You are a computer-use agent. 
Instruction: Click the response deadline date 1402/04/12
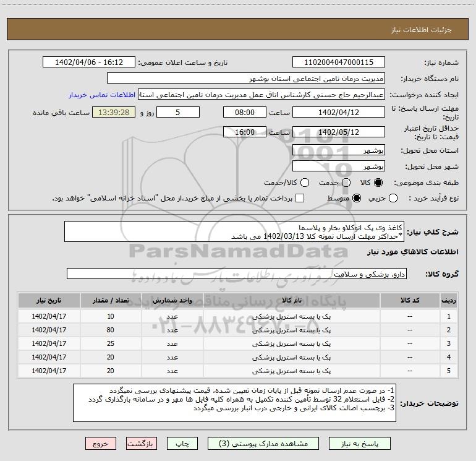[339, 112]
